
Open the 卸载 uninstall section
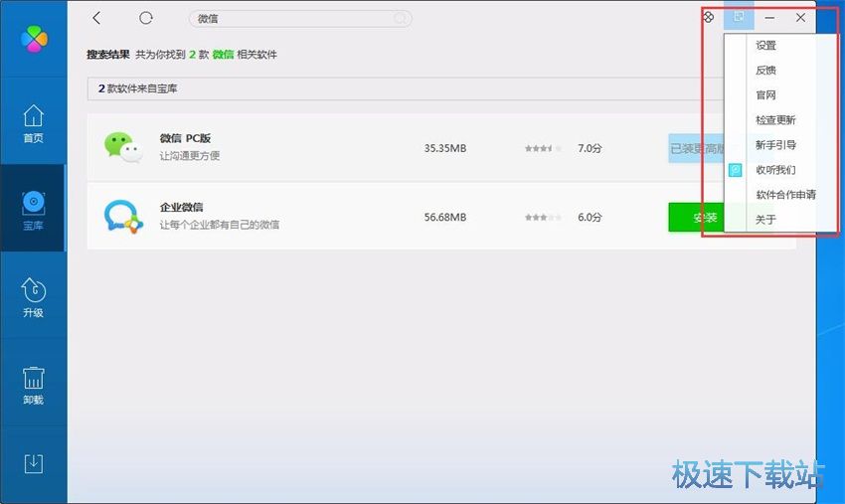[34, 386]
